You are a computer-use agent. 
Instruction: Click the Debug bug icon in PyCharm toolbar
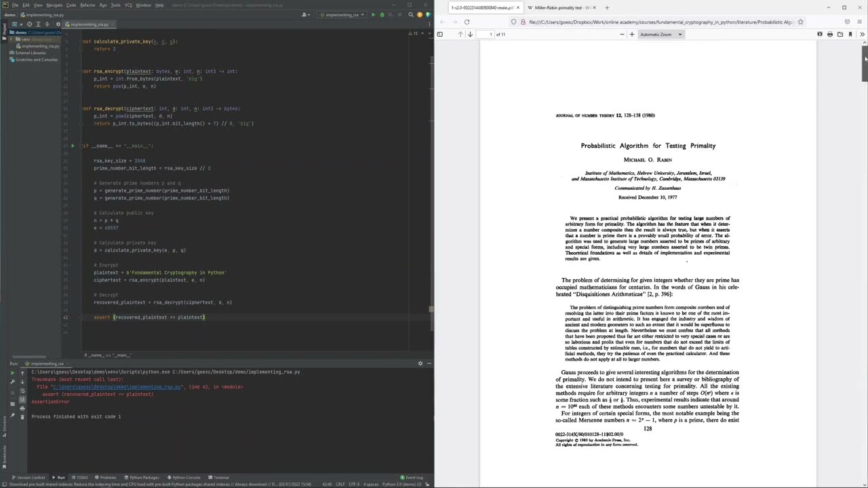pos(382,14)
